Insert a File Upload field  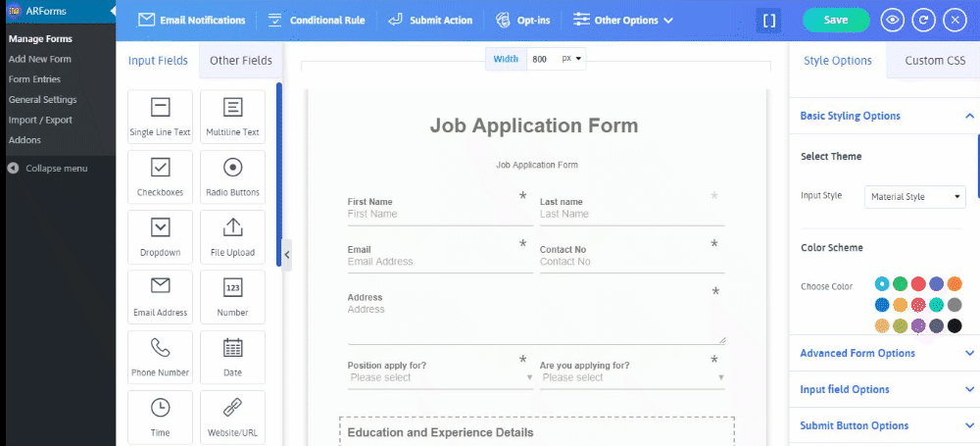232,236
